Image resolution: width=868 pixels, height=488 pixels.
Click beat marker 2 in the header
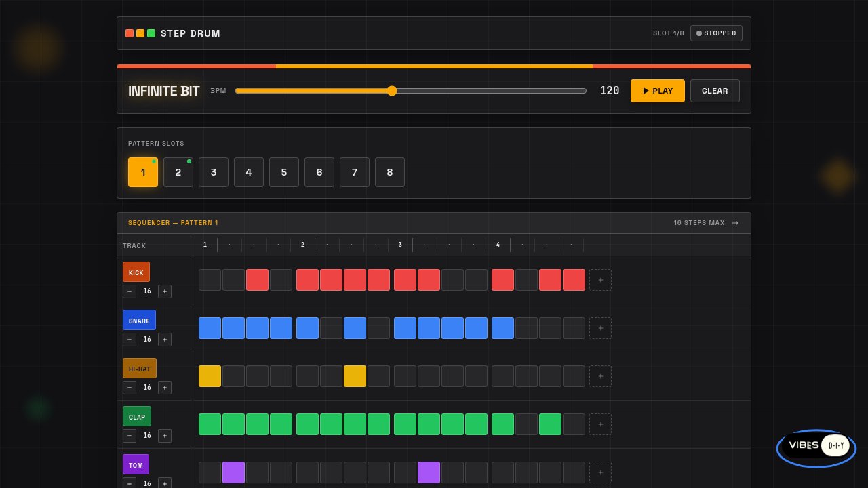tap(302, 245)
